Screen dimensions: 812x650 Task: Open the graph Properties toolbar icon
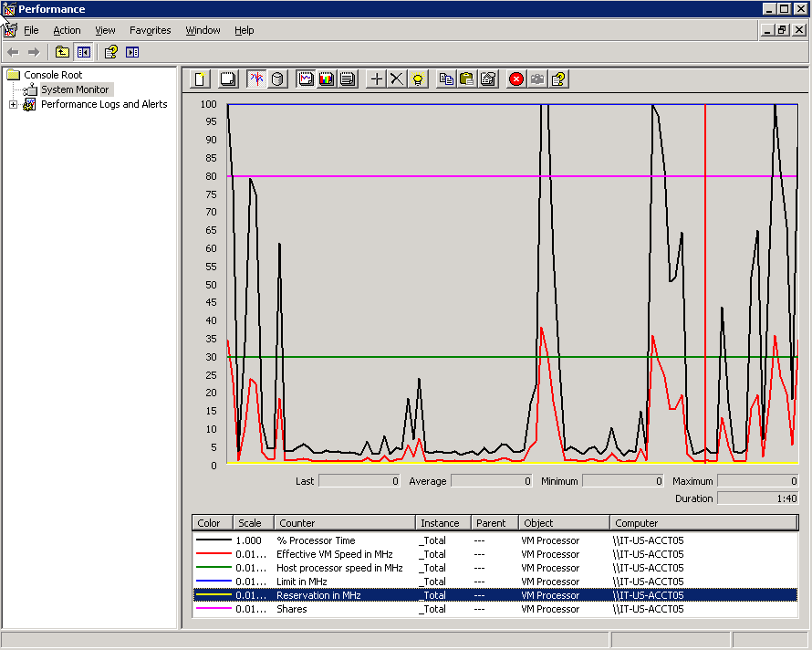pyautogui.click(x=488, y=79)
